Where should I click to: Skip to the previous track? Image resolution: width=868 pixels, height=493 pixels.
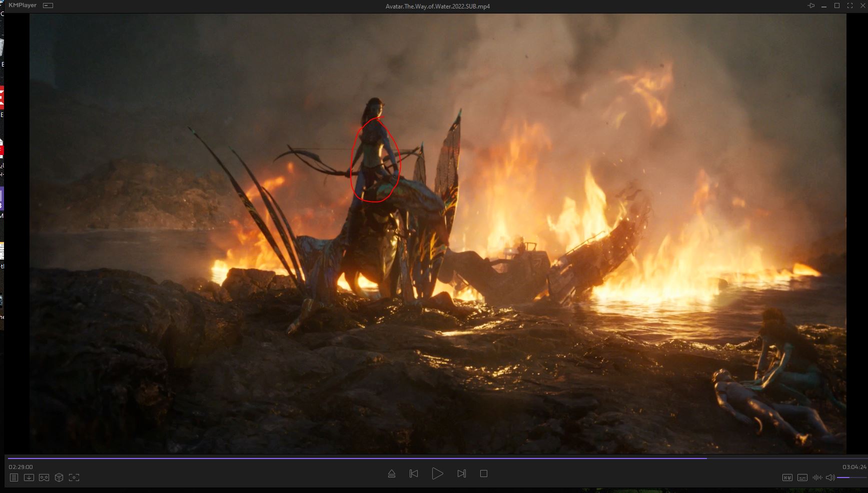[414, 473]
